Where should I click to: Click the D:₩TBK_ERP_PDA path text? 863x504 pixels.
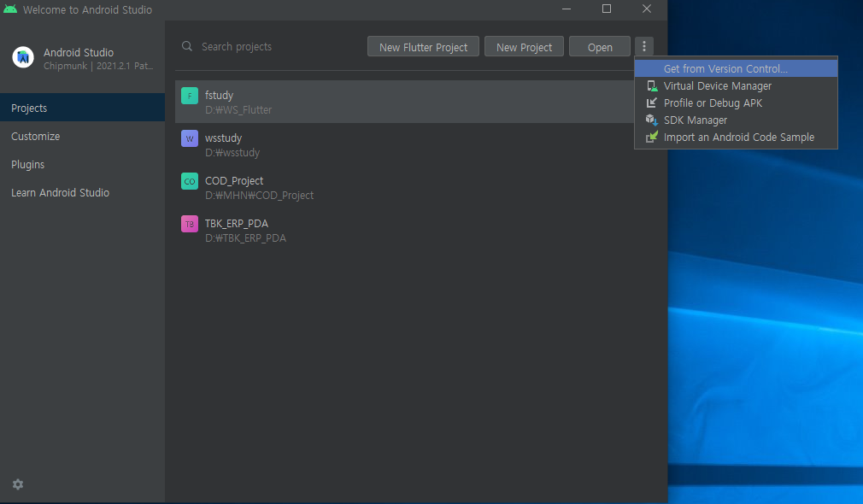click(245, 238)
